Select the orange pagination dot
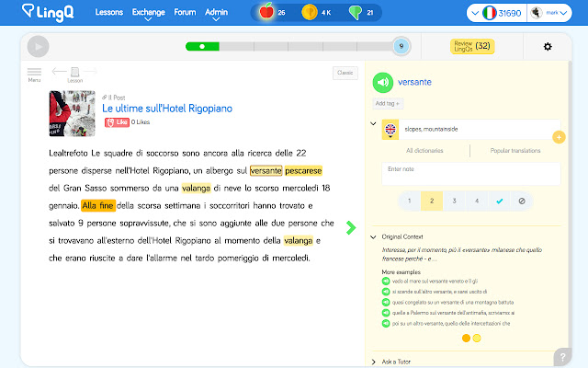 pos(466,338)
